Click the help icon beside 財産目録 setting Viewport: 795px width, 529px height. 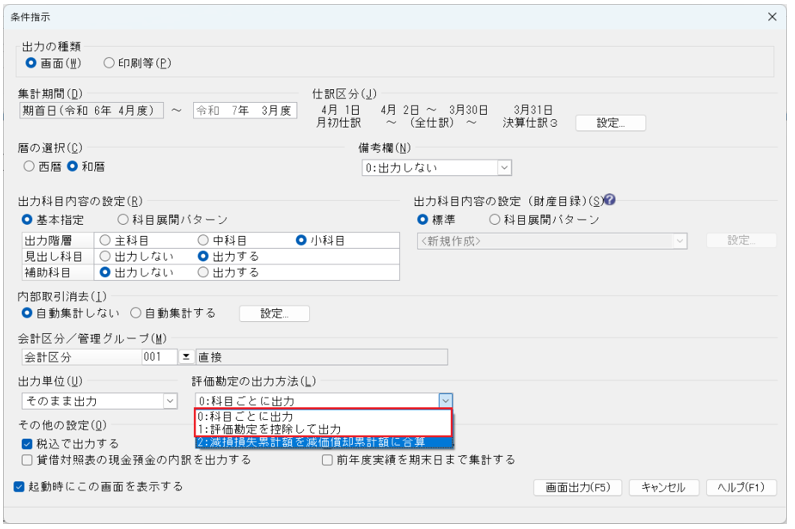(x=609, y=200)
